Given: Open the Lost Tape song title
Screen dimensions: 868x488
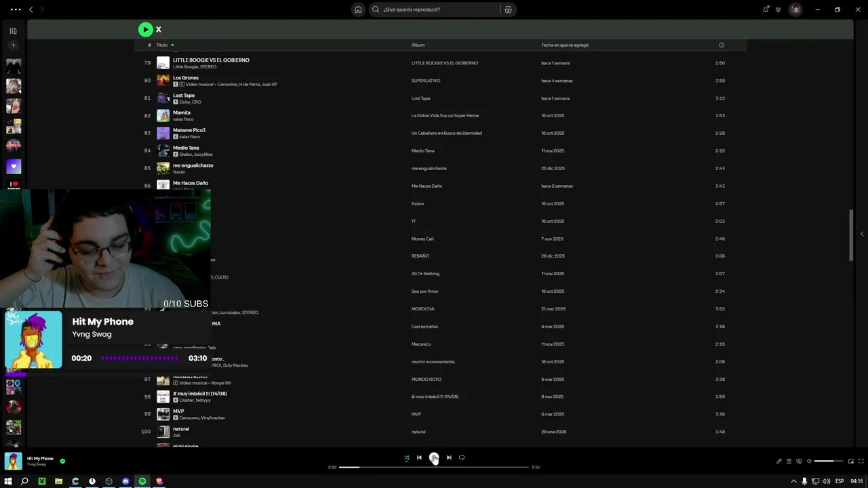Looking at the screenshot, I should pyautogui.click(x=184, y=96).
